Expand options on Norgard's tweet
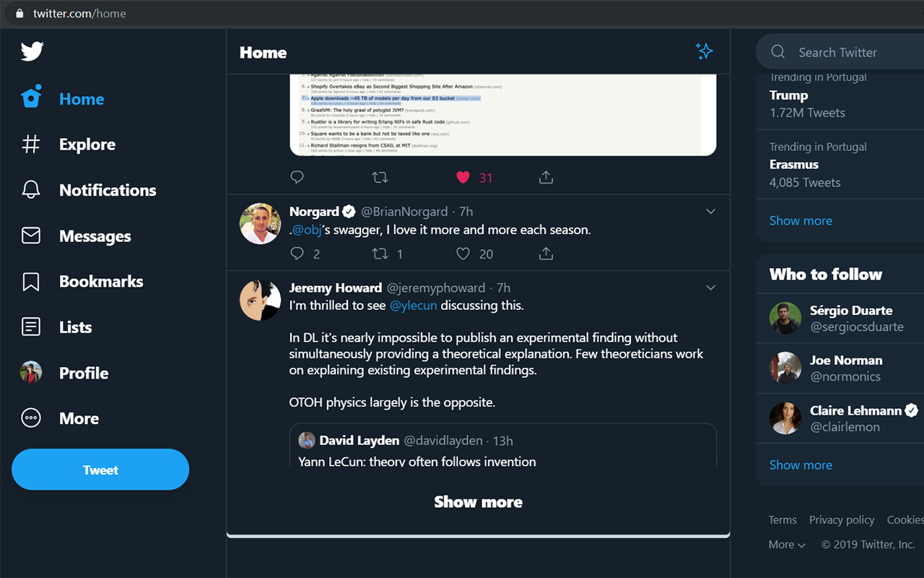 point(710,211)
